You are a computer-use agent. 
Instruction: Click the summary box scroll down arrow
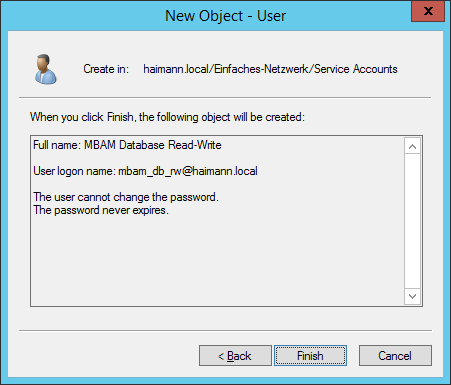[412, 296]
